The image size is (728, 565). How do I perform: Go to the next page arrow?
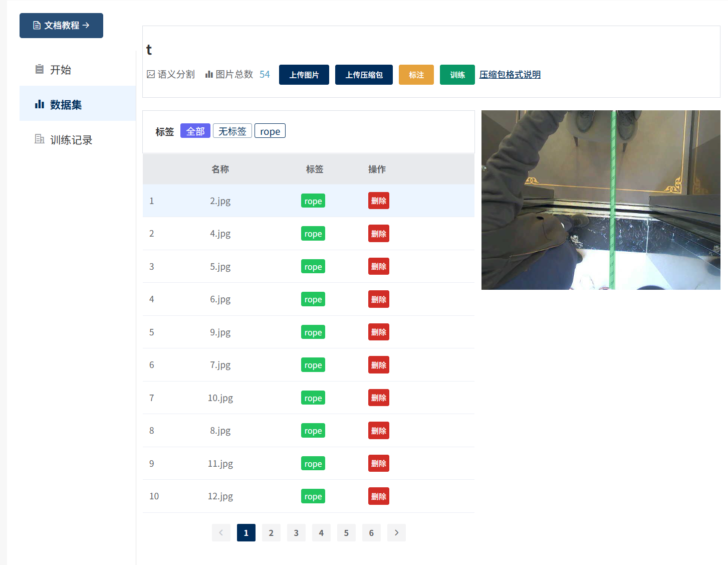[x=396, y=533]
